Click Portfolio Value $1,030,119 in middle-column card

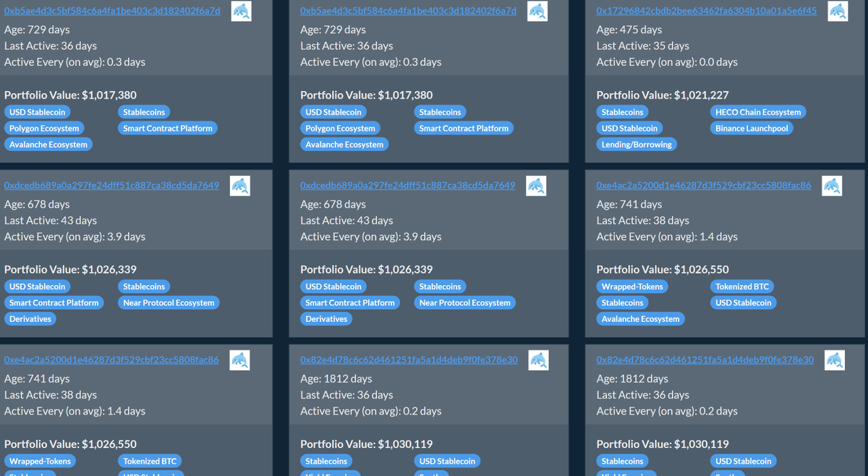click(x=367, y=444)
